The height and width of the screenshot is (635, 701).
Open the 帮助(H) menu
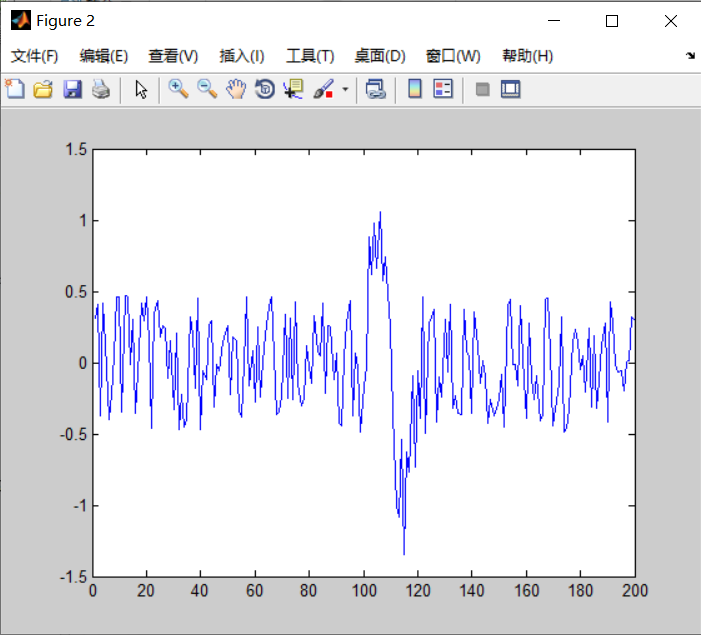(x=528, y=56)
